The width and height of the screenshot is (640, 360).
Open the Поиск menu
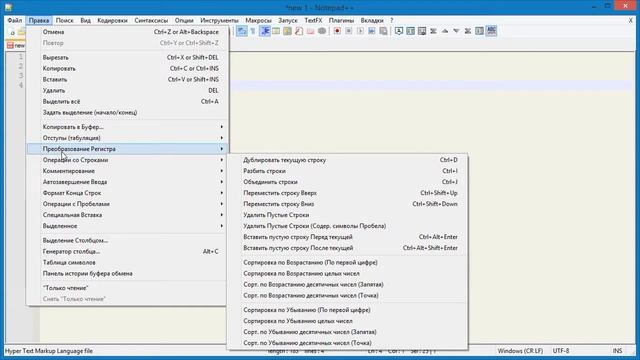[64, 20]
